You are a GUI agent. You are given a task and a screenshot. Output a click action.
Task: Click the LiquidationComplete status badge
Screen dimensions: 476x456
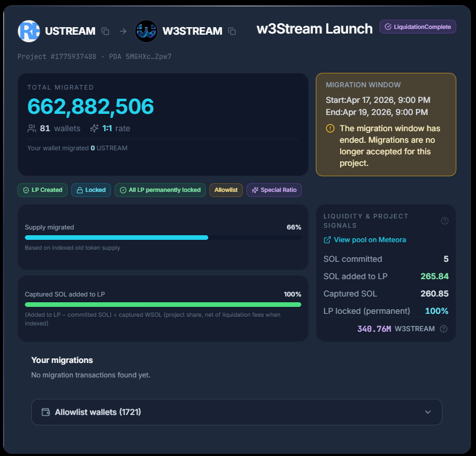tap(418, 27)
